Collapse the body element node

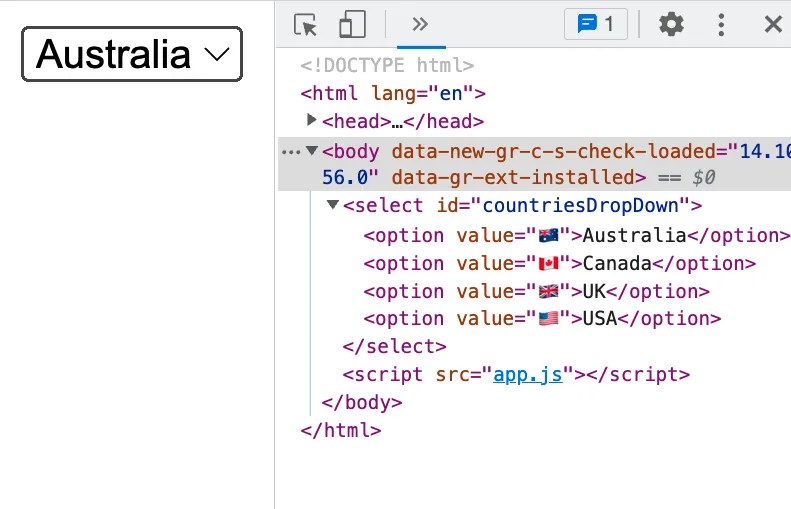click(312, 150)
